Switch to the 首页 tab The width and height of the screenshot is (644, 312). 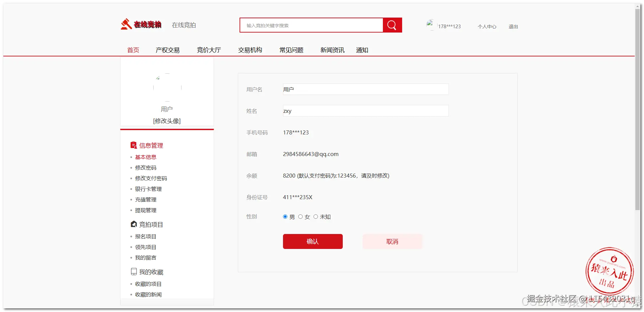coord(133,50)
